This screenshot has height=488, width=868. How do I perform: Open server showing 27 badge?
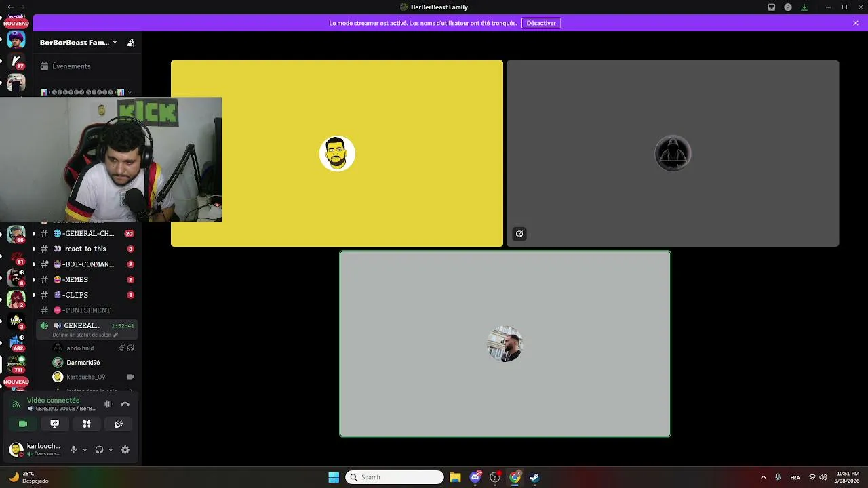(16, 62)
